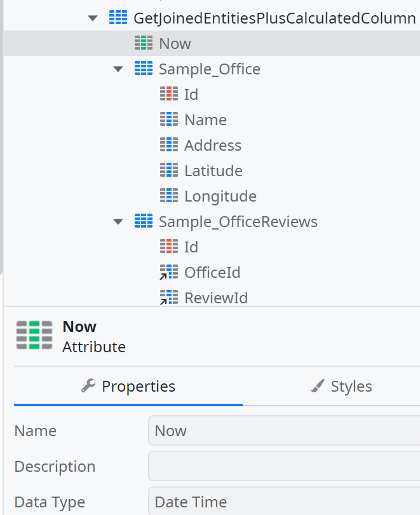Click the Name property label

tap(36, 430)
